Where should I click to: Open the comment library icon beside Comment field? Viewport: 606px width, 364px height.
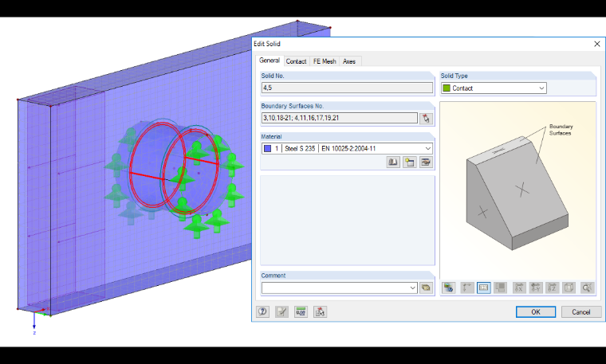426,288
